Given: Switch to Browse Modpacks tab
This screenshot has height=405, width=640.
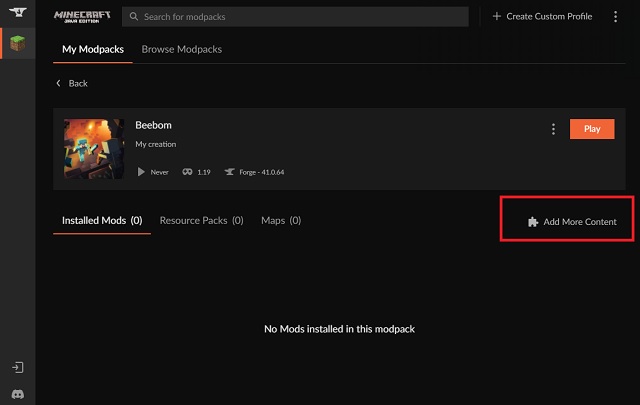Looking at the screenshot, I should coord(182,49).
